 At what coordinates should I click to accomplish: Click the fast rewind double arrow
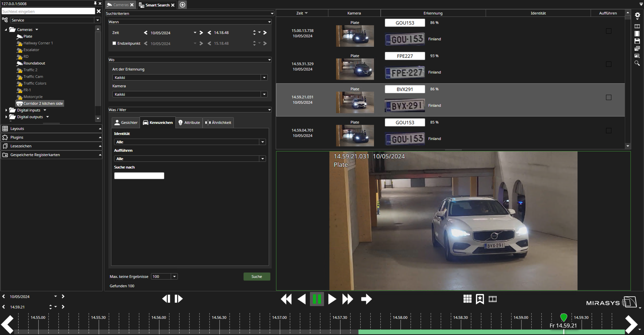[x=286, y=299]
